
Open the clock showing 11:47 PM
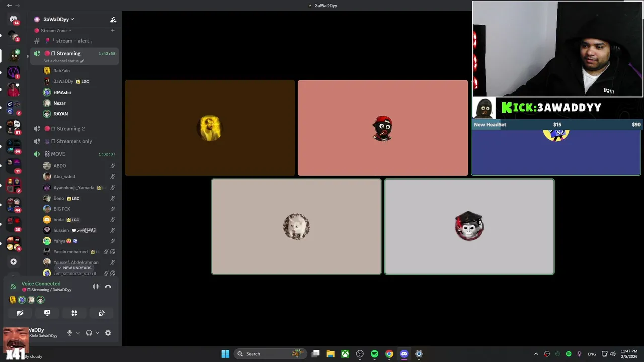click(x=629, y=354)
